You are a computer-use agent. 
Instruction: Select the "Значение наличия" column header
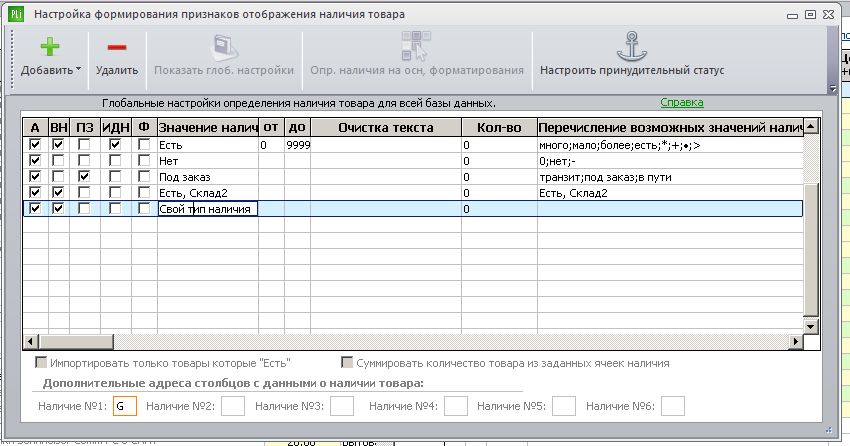coord(208,127)
